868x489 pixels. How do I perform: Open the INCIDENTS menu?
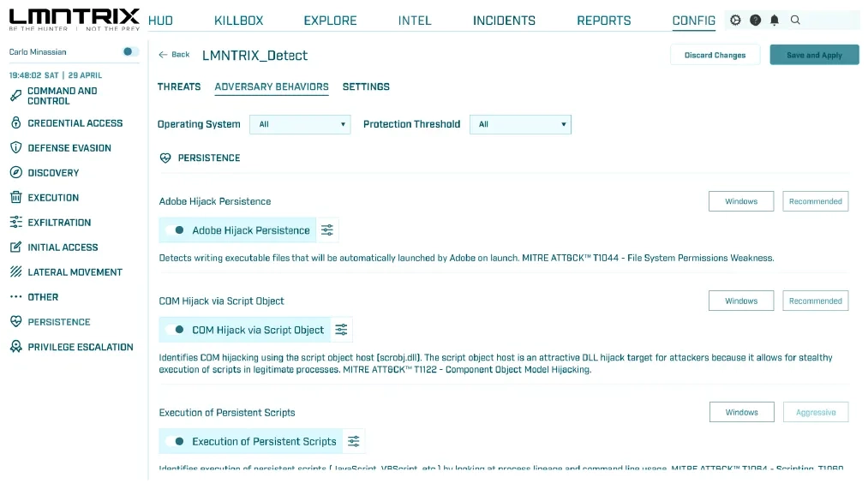tap(504, 21)
